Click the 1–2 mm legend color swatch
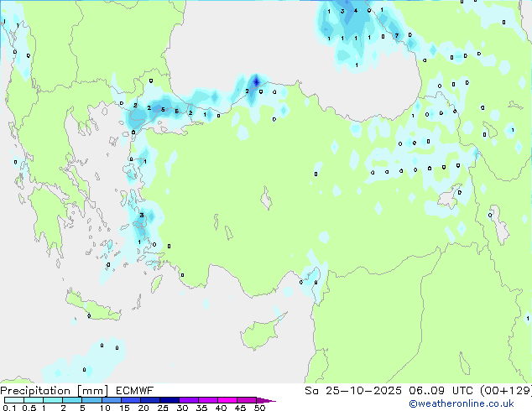 pyautogui.click(x=53, y=400)
